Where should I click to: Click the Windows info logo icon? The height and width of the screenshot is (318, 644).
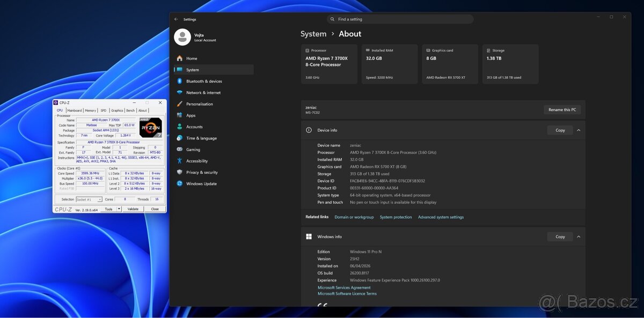309,236
